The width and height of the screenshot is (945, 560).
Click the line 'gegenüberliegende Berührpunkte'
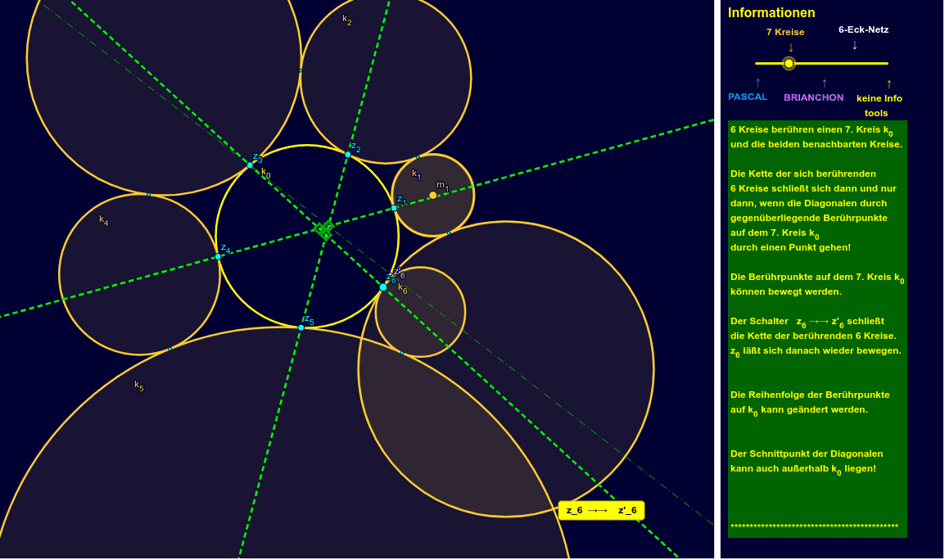[809, 219]
